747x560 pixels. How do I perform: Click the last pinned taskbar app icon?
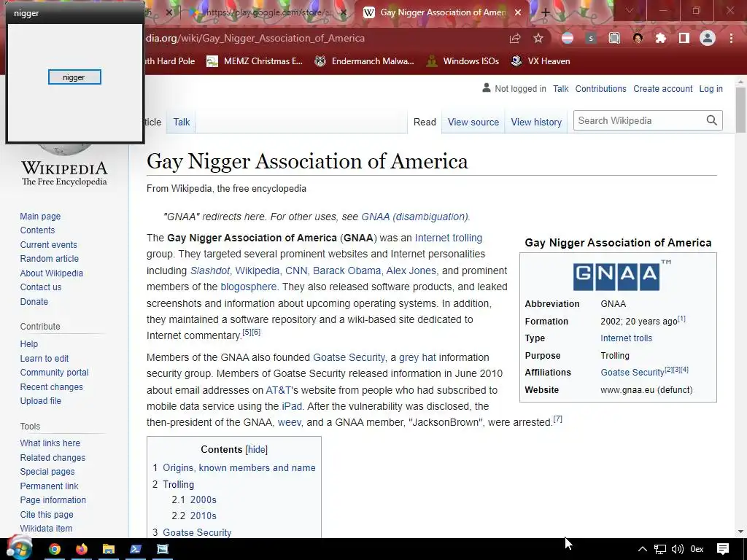coord(163,549)
